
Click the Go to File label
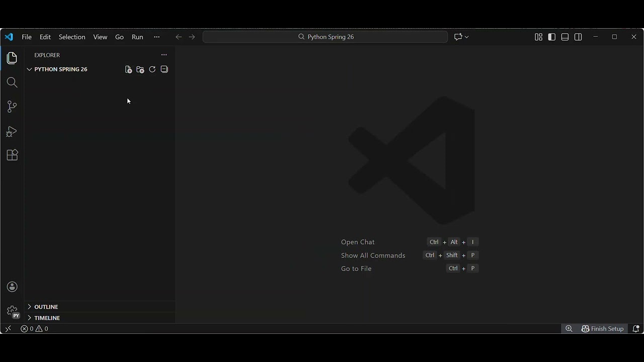(356, 268)
